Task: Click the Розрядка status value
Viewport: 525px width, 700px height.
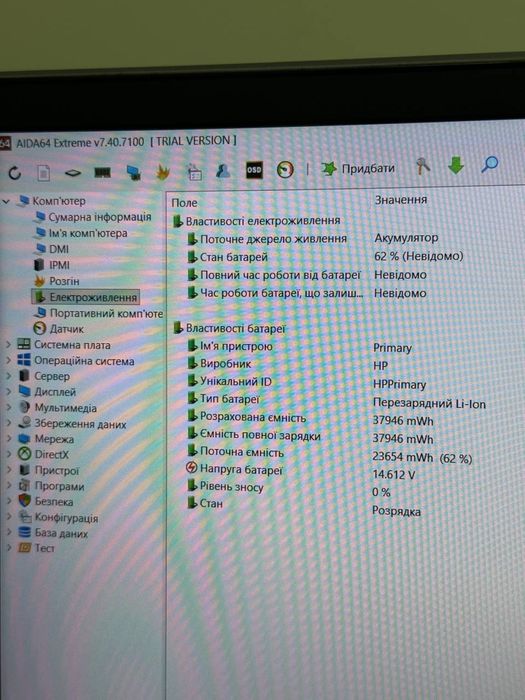Action: 396,511
